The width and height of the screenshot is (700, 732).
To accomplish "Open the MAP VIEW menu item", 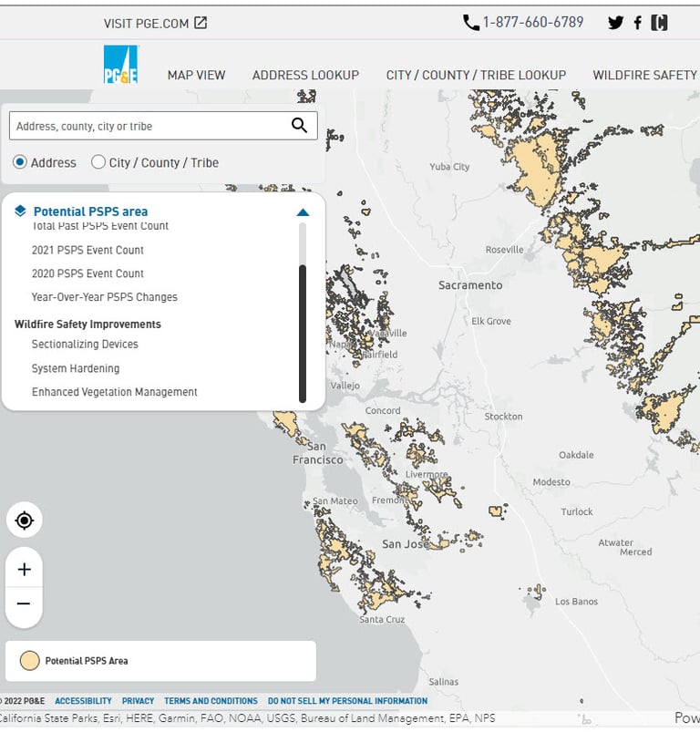I will [x=197, y=75].
